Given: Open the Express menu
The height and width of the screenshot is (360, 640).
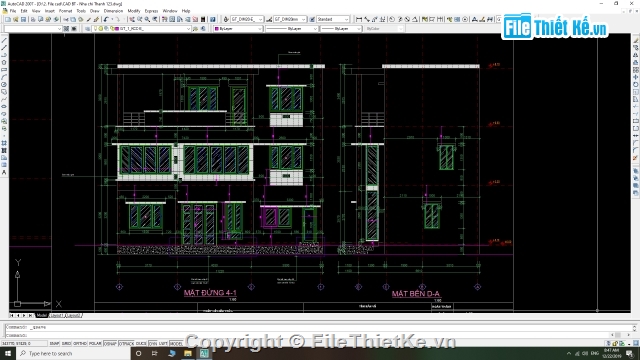Looking at the screenshot, I should point(151,11).
